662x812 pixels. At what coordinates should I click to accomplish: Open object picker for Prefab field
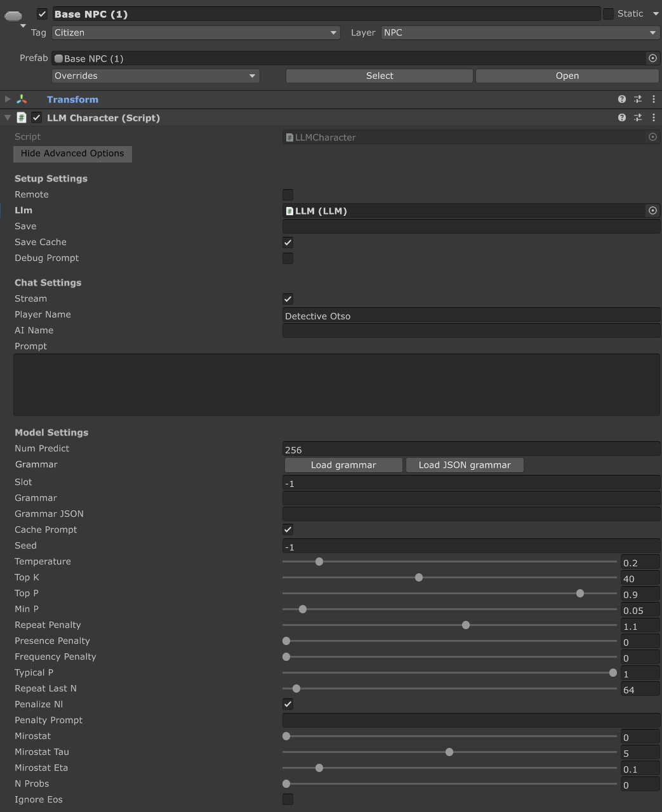652,58
